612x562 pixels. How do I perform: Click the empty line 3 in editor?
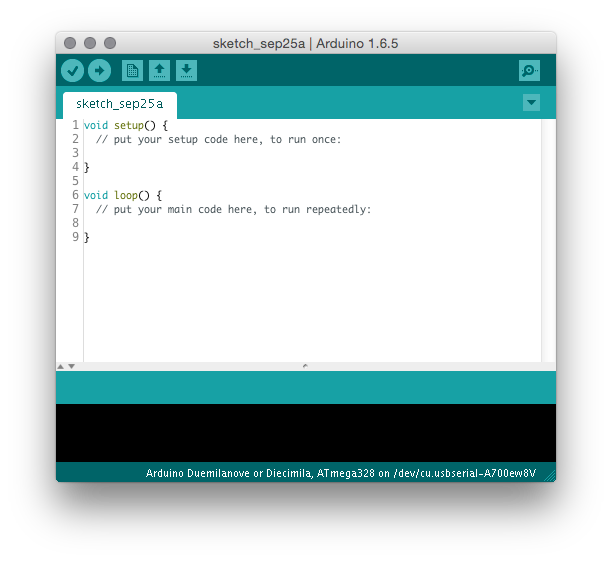[312, 153]
